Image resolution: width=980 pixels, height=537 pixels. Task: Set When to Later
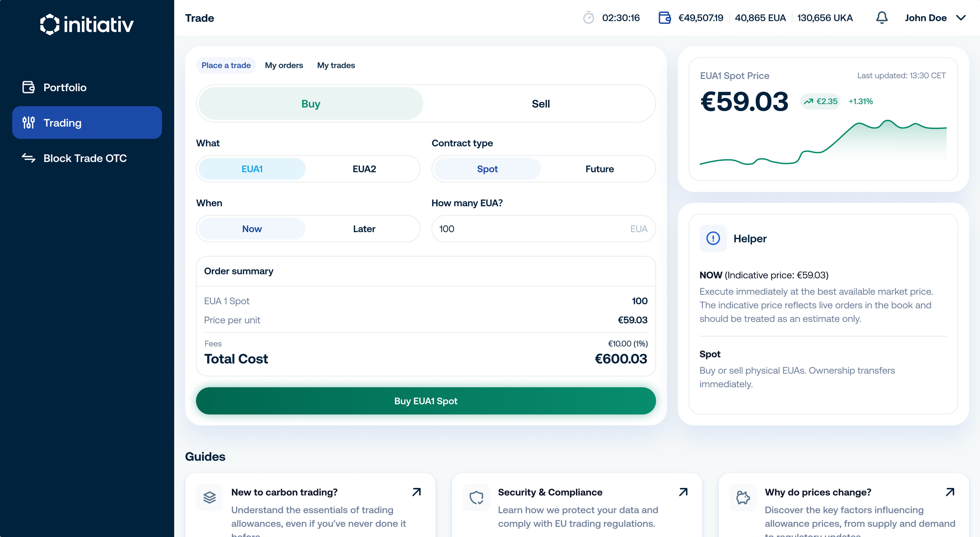[364, 229]
